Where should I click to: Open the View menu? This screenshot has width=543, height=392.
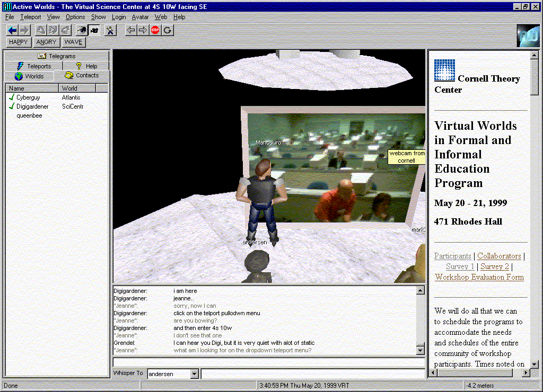click(x=54, y=17)
